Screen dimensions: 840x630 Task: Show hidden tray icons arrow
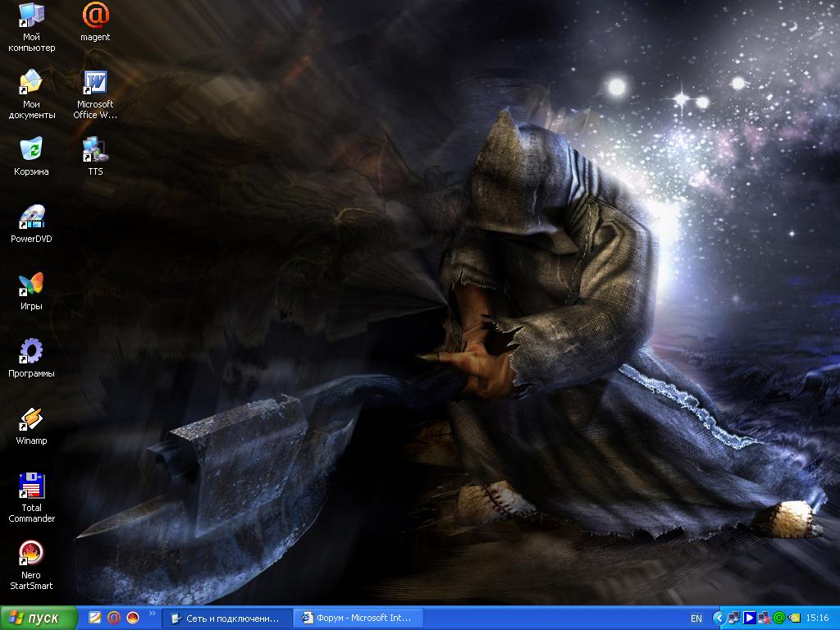[719, 619]
